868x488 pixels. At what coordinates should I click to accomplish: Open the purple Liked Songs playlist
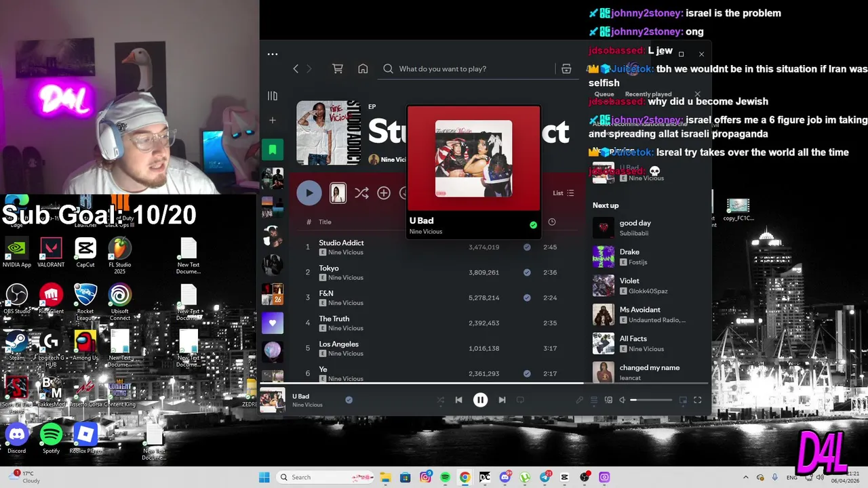click(273, 323)
